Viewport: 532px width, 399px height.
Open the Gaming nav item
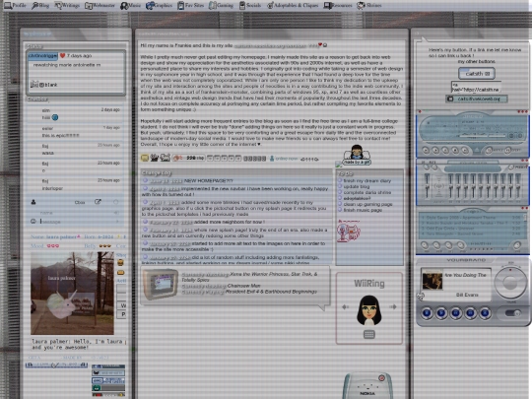pos(222,5)
